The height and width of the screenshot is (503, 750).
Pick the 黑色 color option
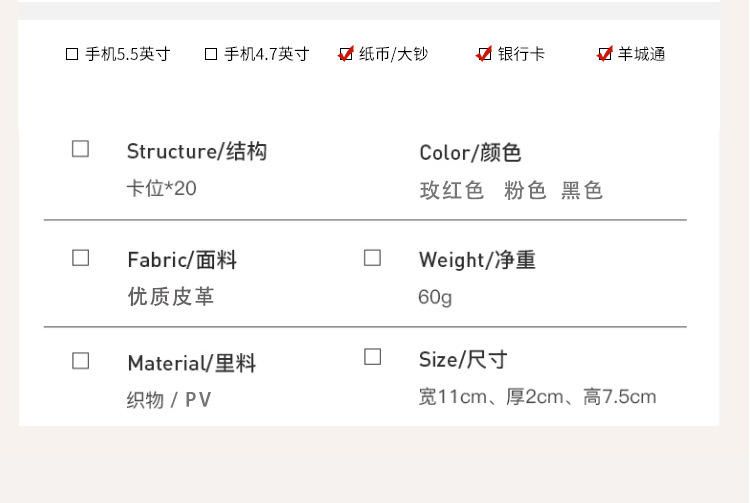point(582,191)
